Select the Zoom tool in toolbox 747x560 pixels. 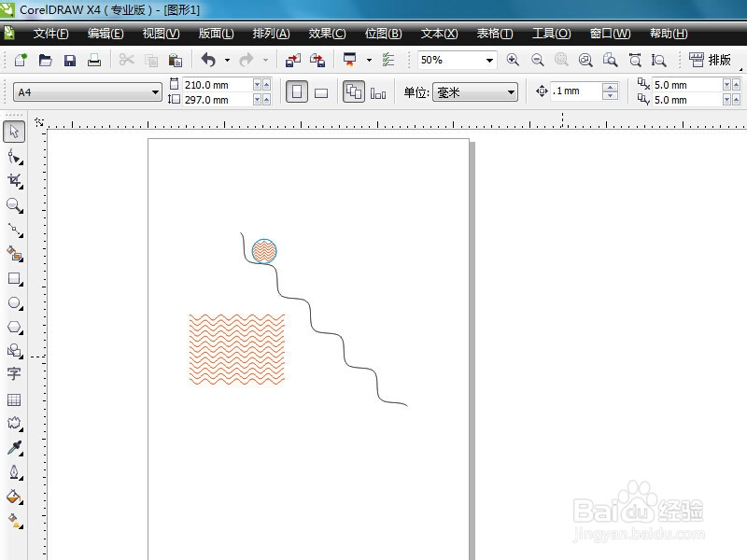[14, 205]
